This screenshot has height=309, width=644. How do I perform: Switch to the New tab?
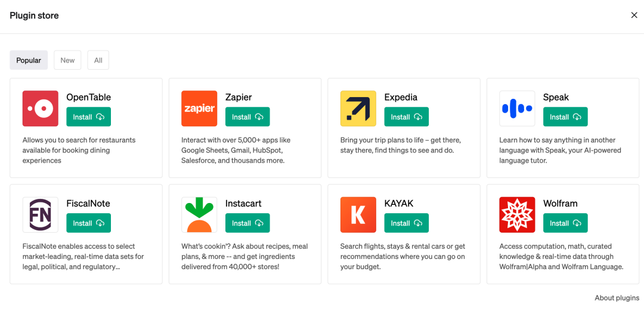pos(67,60)
